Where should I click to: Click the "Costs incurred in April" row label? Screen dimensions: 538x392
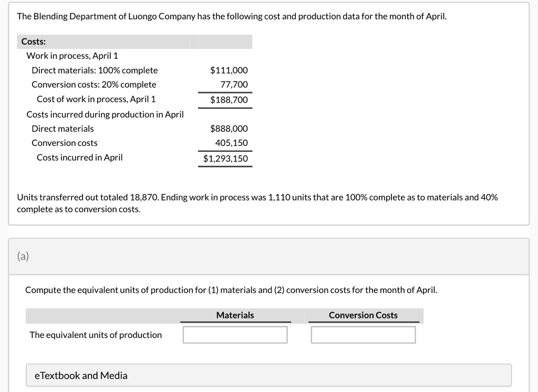(x=79, y=157)
